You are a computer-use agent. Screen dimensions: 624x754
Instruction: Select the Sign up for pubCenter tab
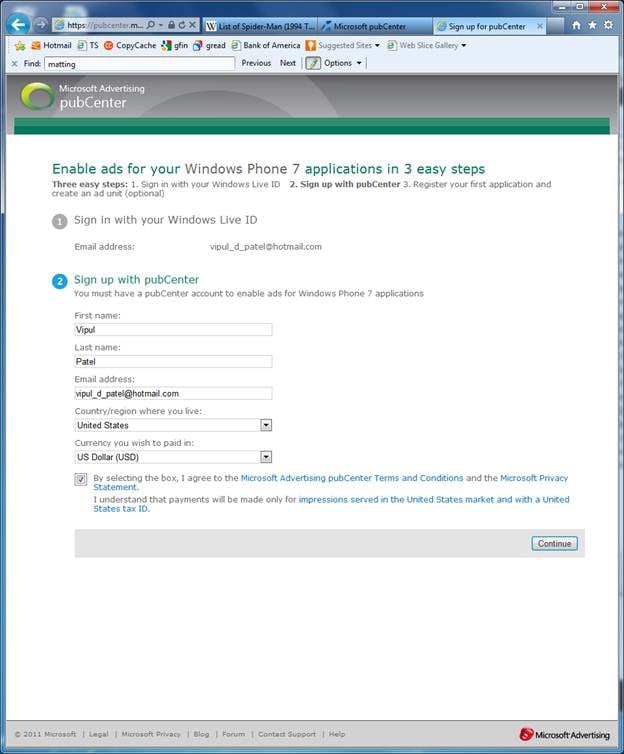pos(489,26)
